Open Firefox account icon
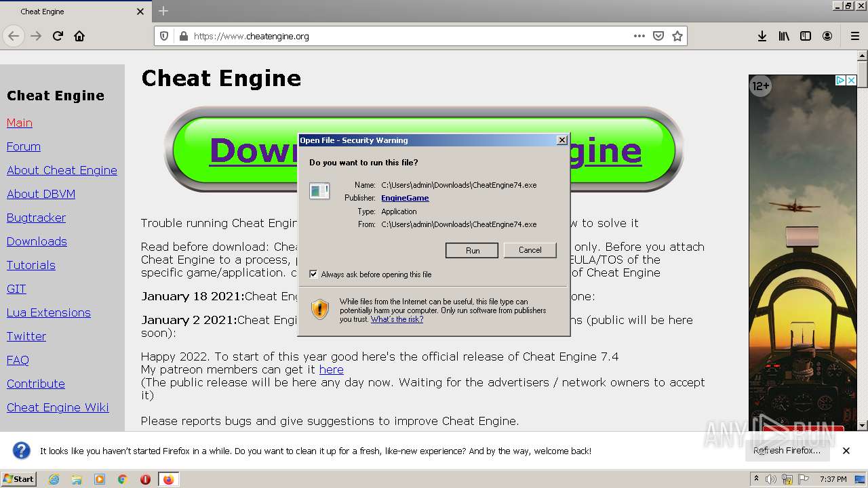Image resolution: width=868 pixels, height=488 pixels. [827, 36]
